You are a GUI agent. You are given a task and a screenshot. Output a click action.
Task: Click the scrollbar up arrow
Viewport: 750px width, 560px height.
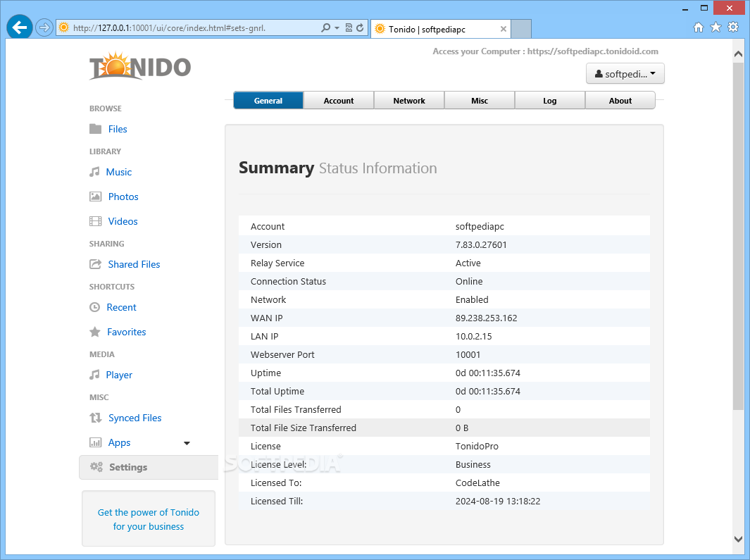point(738,54)
